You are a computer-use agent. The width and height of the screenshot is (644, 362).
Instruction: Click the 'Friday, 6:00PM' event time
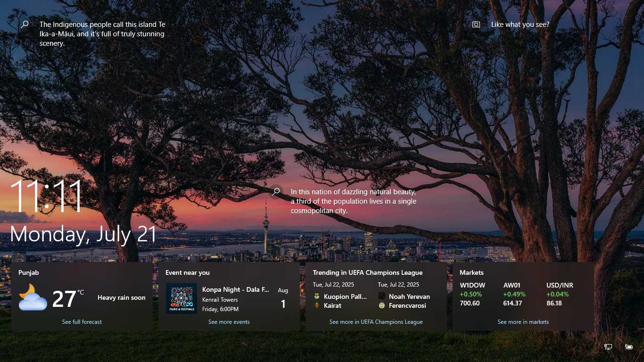221,309
